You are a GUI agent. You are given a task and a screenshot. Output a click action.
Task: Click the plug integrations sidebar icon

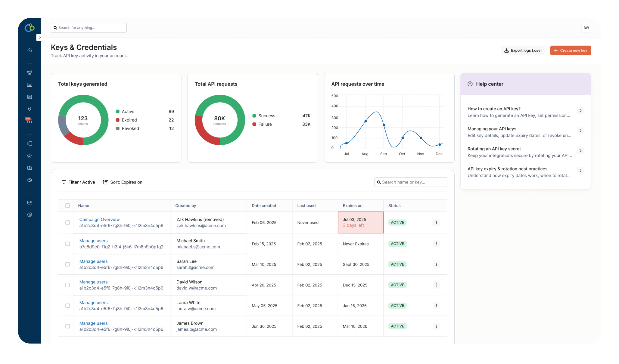point(30,109)
